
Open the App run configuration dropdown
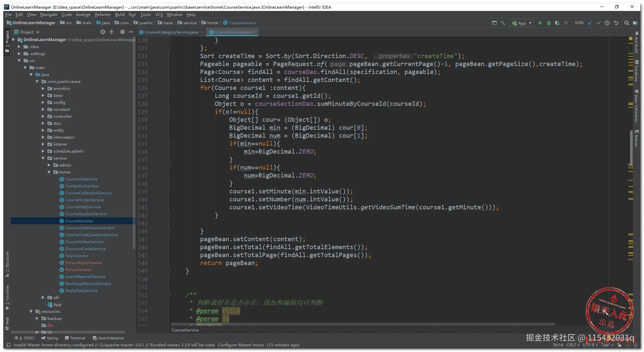522,23
